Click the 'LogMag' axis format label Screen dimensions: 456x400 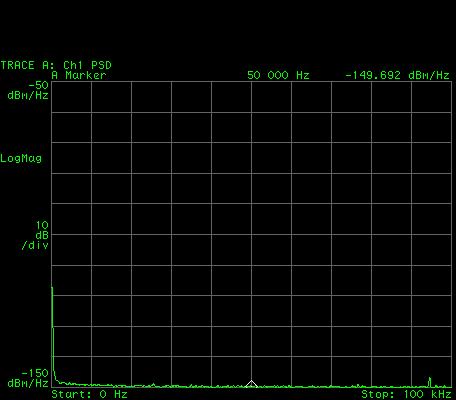[x=21, y=158]
